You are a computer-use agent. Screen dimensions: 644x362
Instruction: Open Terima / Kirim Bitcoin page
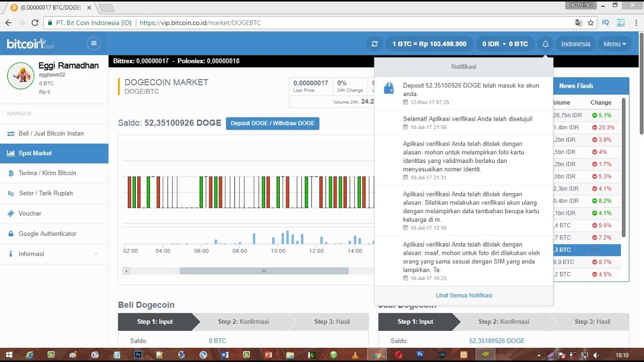pyautogui.click(x=54, y=173)
